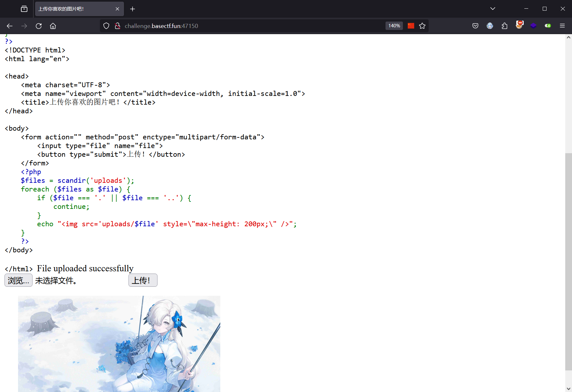Click the 上传! submit button
Image resolution: width=572 pixels, height=392 pixels.
tap(143, 280)
